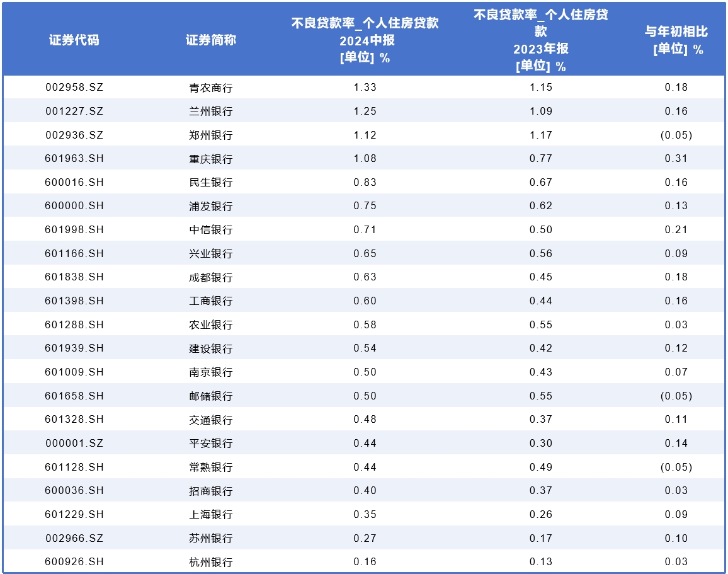Click the 兰州银行 name cell
This screenshot has height=574, width=728.
click(x=211, y=112)
